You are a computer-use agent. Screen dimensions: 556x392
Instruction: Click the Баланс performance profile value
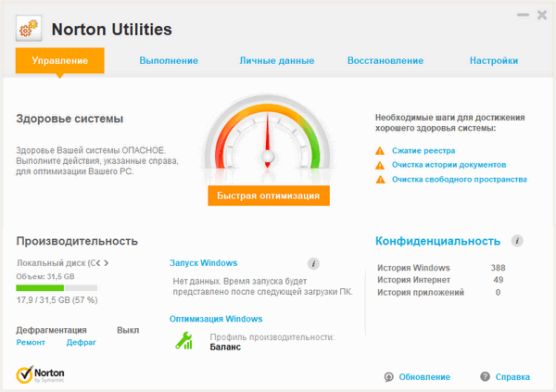tap(225, 347)
